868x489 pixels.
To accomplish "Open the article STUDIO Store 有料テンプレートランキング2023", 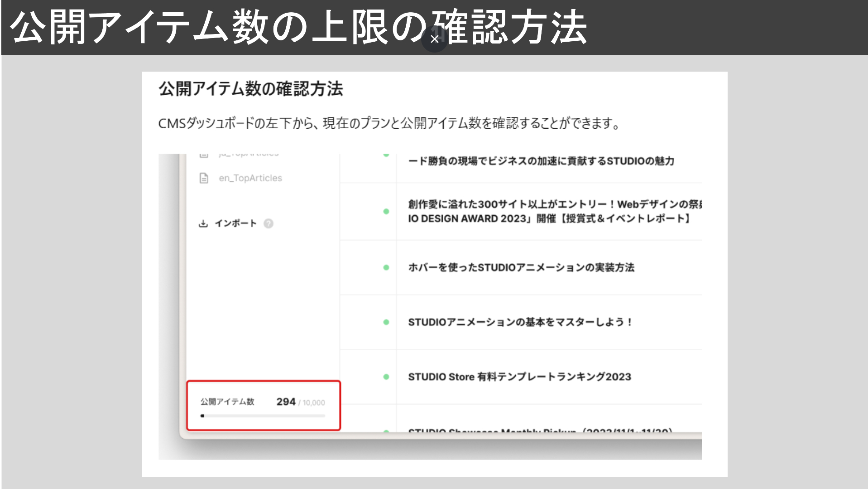I will point(519,377).
